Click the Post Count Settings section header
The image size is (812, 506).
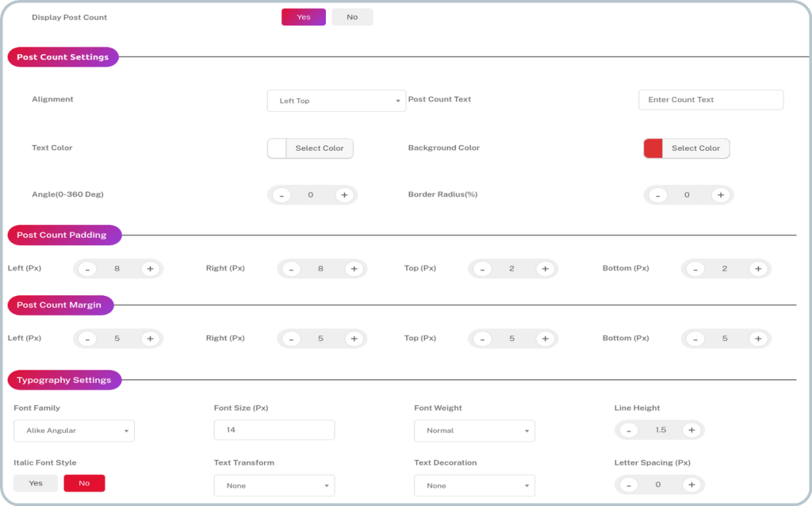63,57
